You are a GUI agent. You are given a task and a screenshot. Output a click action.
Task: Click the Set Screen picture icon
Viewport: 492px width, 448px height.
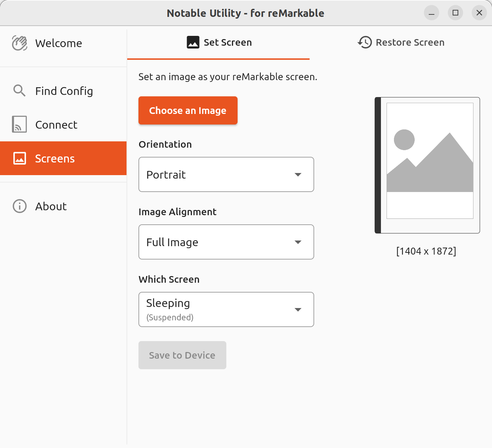point(193,42)
